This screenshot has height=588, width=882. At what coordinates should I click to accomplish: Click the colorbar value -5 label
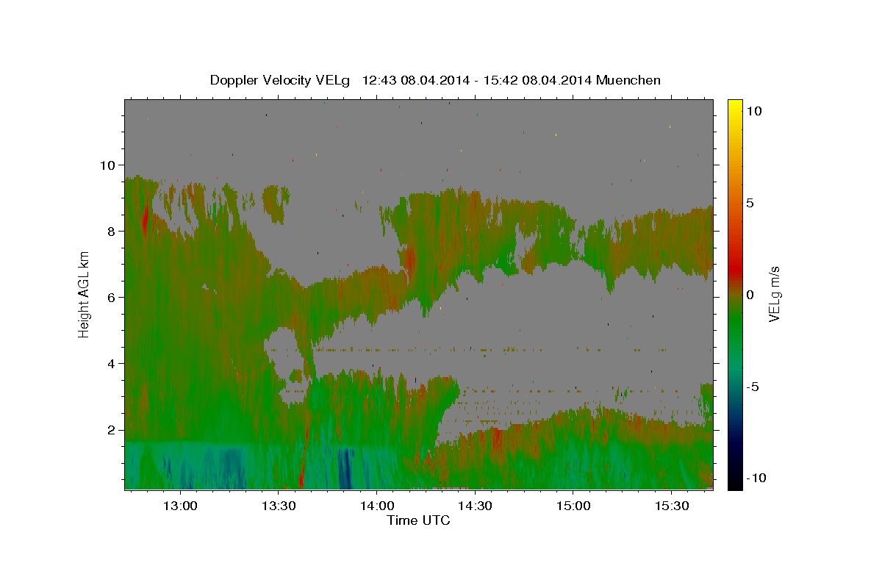[x=753, y=387]
